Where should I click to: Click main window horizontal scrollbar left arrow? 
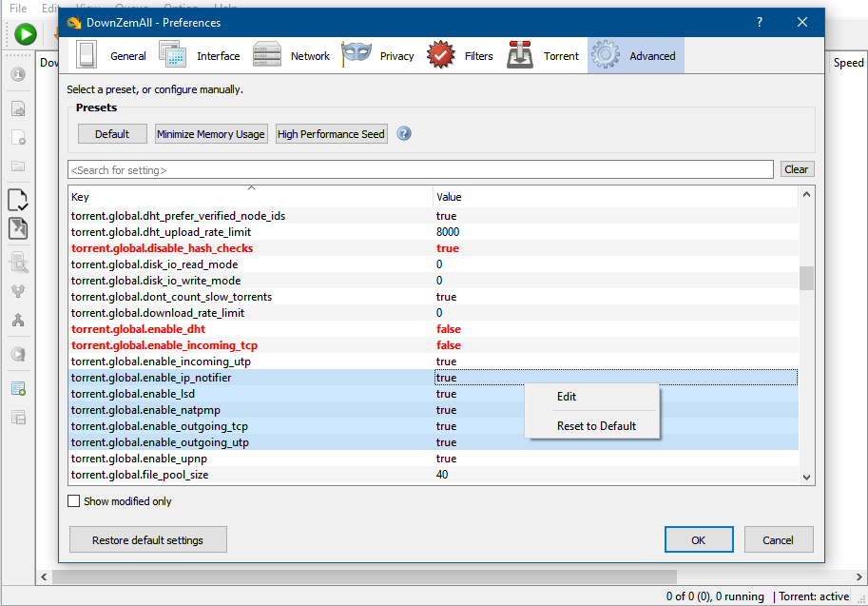[44, 577]
